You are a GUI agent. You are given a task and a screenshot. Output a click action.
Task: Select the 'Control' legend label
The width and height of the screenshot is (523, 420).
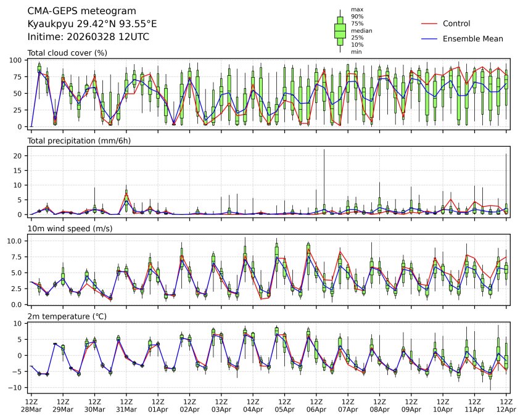pos(456,23)
